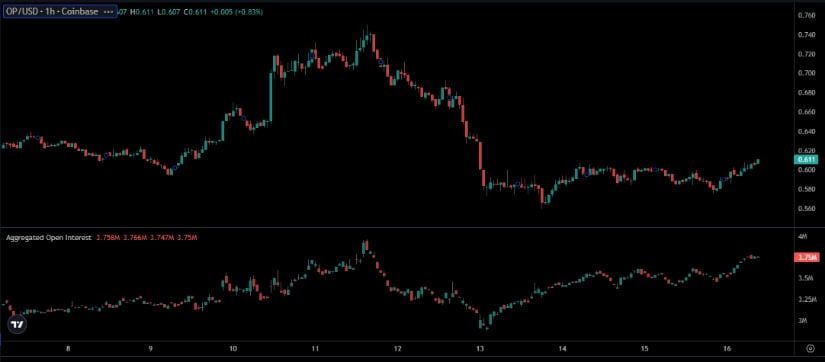The width and height of the screenshot is (825, 362).
Task: Click date label 15 on the time axis
Action: 645,348
